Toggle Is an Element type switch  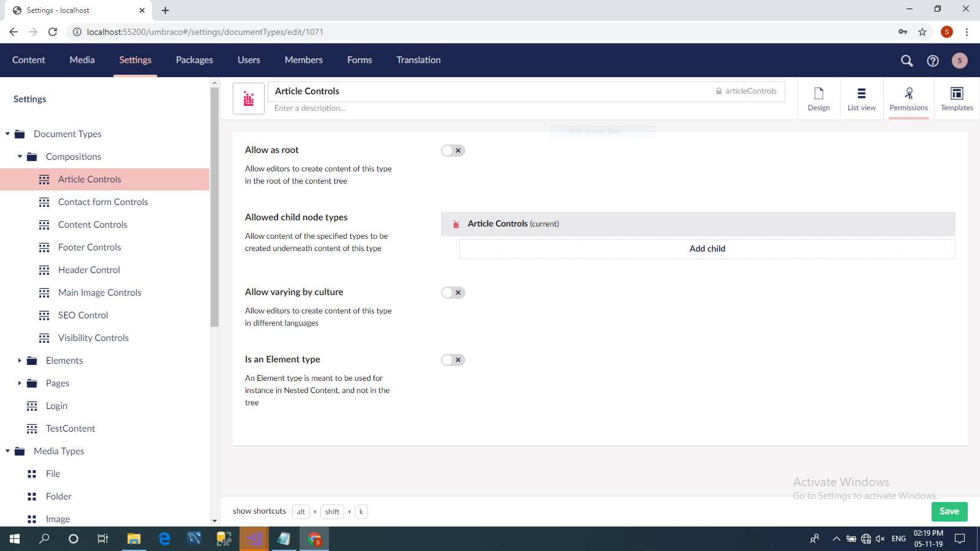tap(453, 360)
